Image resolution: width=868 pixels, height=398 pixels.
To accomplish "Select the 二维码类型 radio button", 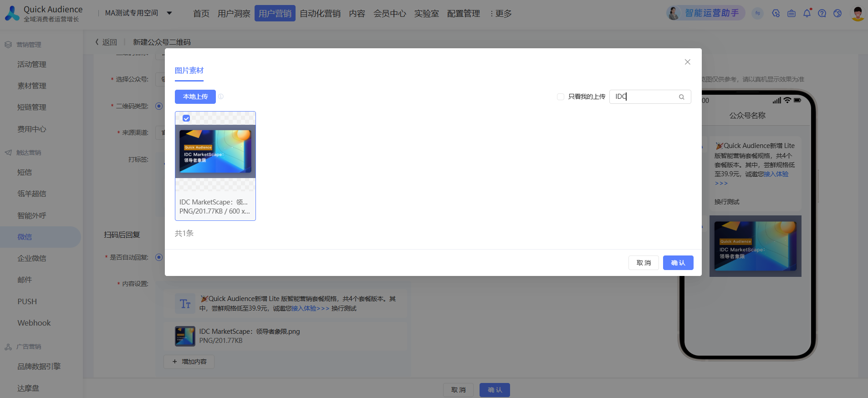I will pyautogui.click(x=159, y=106).
